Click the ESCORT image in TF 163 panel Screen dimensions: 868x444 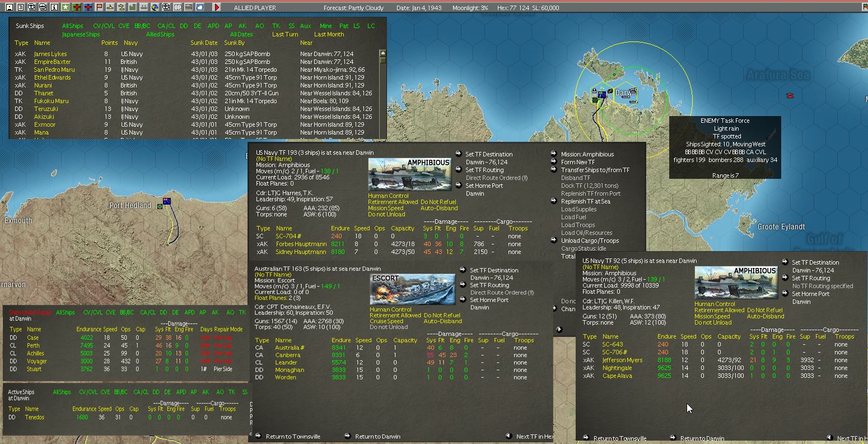click(x=412, y=289)
